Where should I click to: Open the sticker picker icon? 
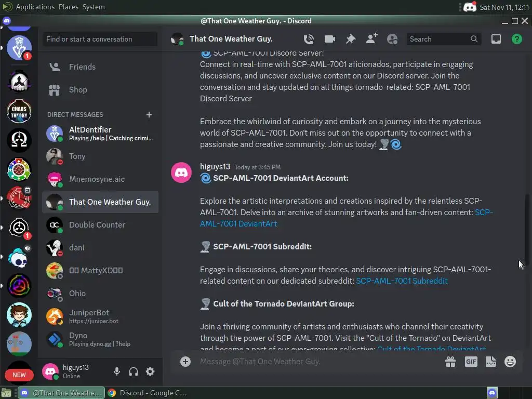click(490, 362)
